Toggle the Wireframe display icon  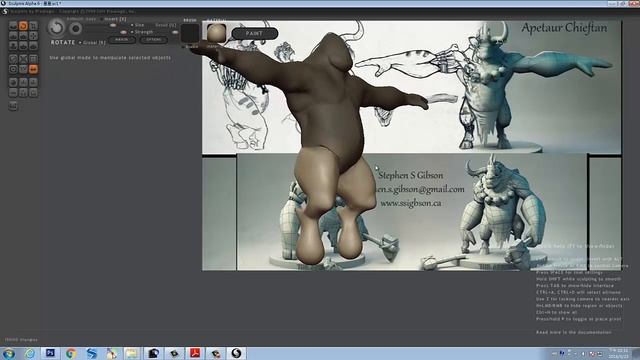[x=23, y=69]
